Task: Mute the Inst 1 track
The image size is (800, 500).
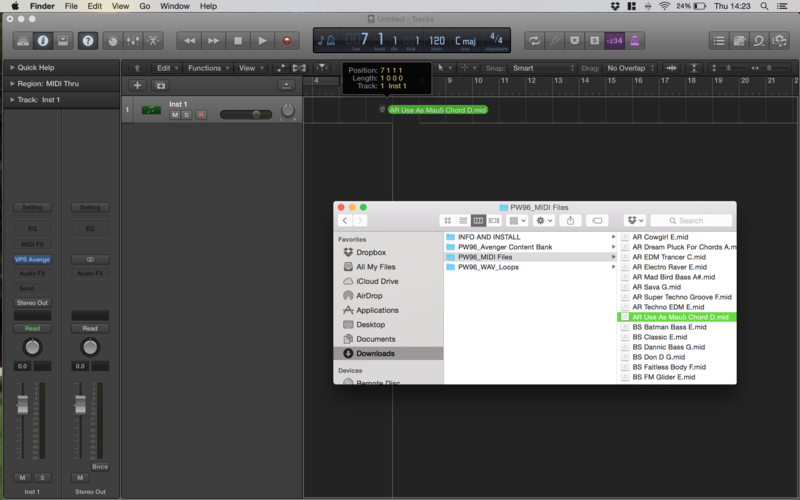Action: tap(174, 115)
